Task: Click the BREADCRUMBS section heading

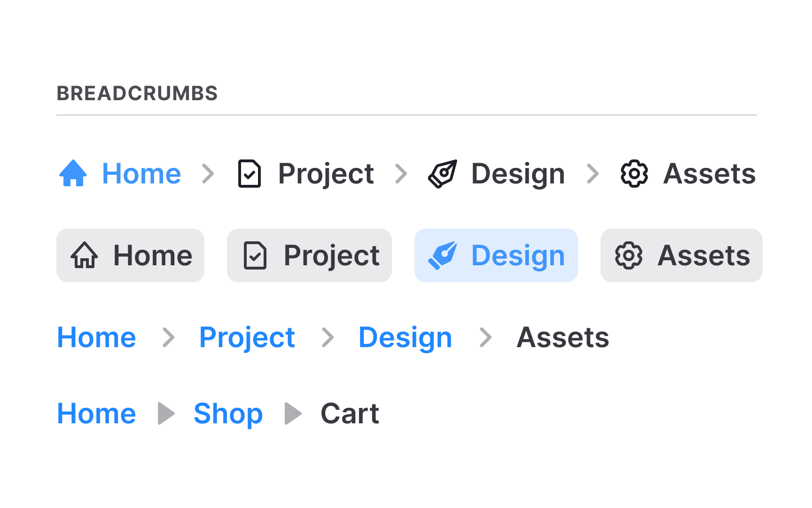Action: 137,93
